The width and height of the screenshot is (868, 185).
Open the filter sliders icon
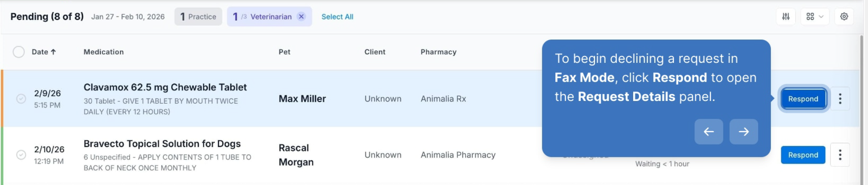tap(785, 17)
